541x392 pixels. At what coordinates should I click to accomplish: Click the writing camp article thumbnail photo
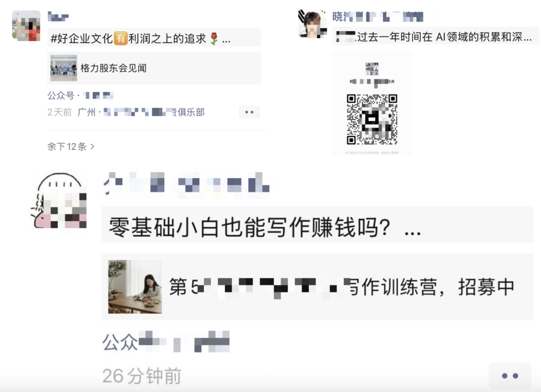click(x=135, y=286)
